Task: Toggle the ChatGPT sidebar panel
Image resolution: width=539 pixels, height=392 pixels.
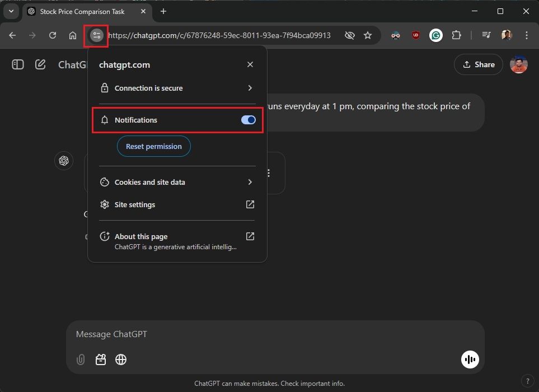Action: pos(17,64)
